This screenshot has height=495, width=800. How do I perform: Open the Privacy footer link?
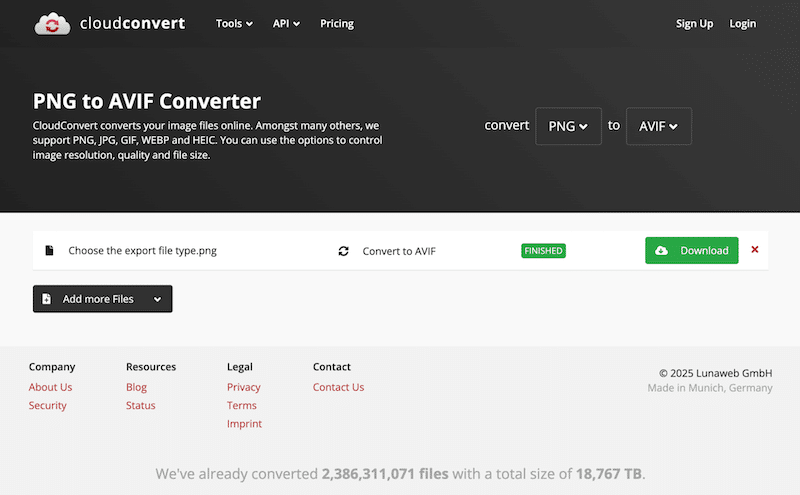pyautogui.click(x=244, y=387)
